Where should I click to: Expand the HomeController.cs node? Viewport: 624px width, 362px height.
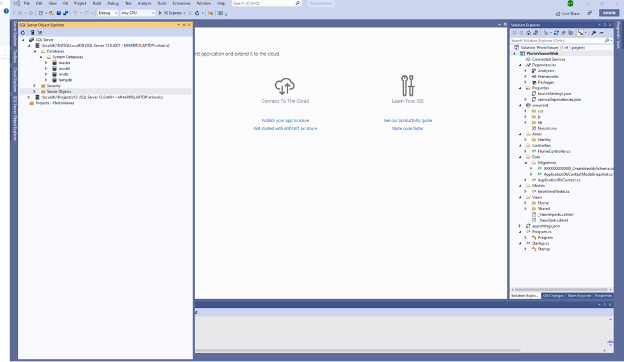coord(525,151)
